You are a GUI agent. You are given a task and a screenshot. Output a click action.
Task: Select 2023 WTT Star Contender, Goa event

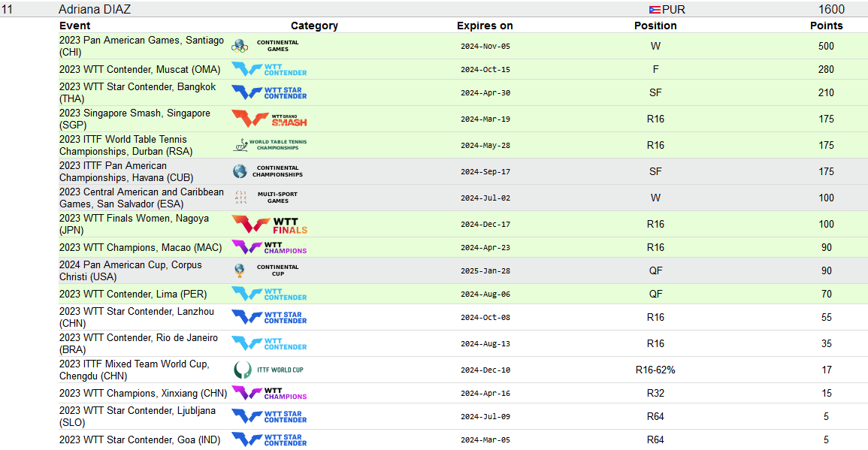coord(140,439)
